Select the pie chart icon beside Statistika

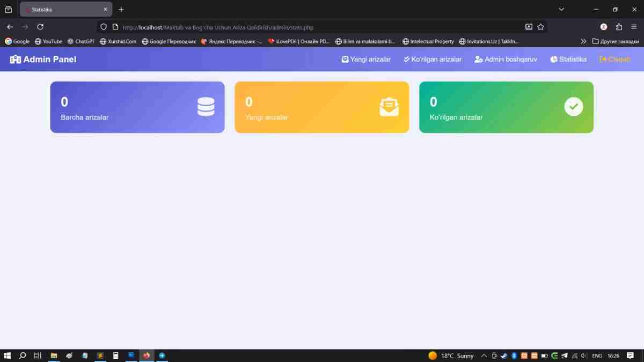tap(553, 59)
